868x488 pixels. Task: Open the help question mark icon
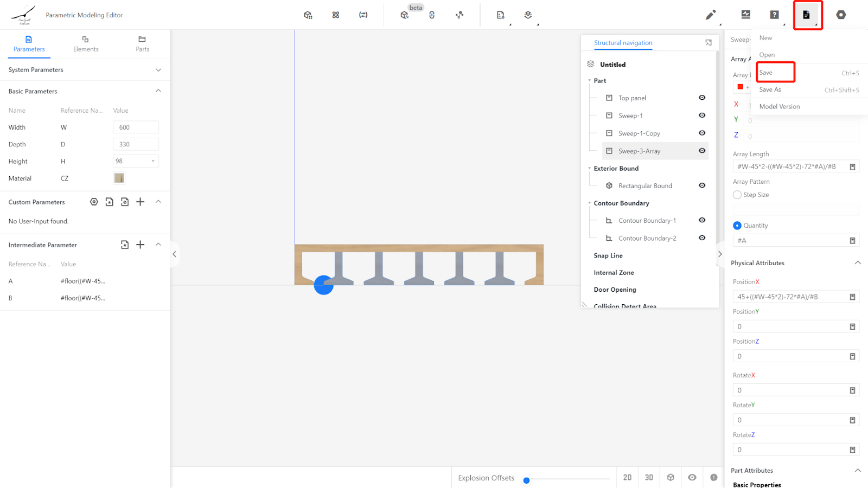click(x=774, y=15)
